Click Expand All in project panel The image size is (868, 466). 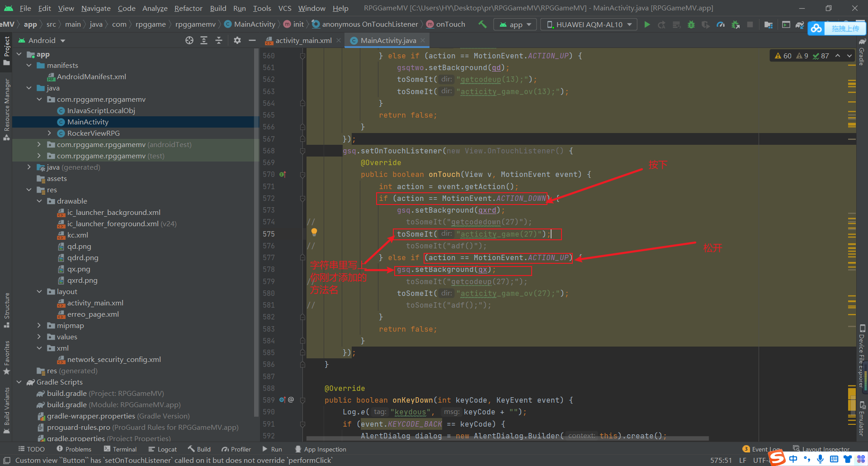click(204, 41)
